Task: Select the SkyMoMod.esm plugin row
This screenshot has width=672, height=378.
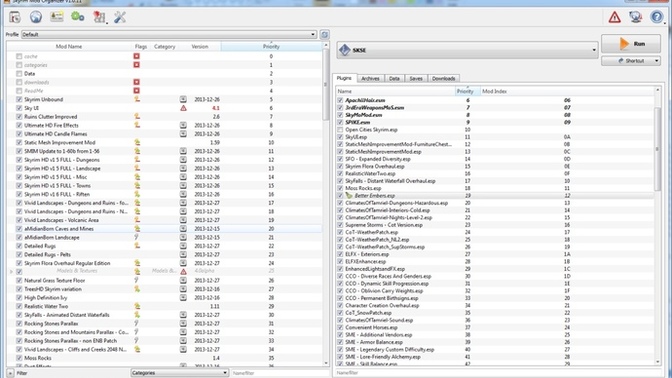Action: [x=495, y=115]
